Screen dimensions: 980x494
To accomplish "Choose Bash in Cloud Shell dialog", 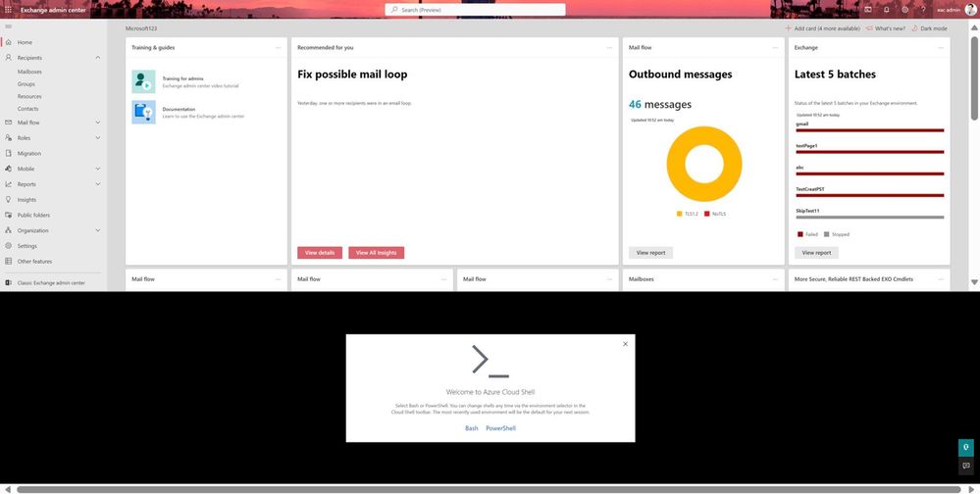I will coord(471,428).
